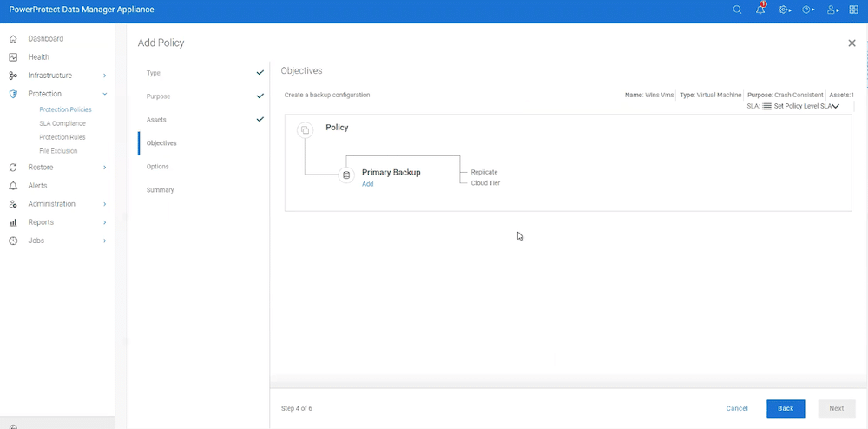Image resolution: width=868 pixels, height=429 pixels.
Task: Go to the Summary wizard step
Action: tap(160, 190)
